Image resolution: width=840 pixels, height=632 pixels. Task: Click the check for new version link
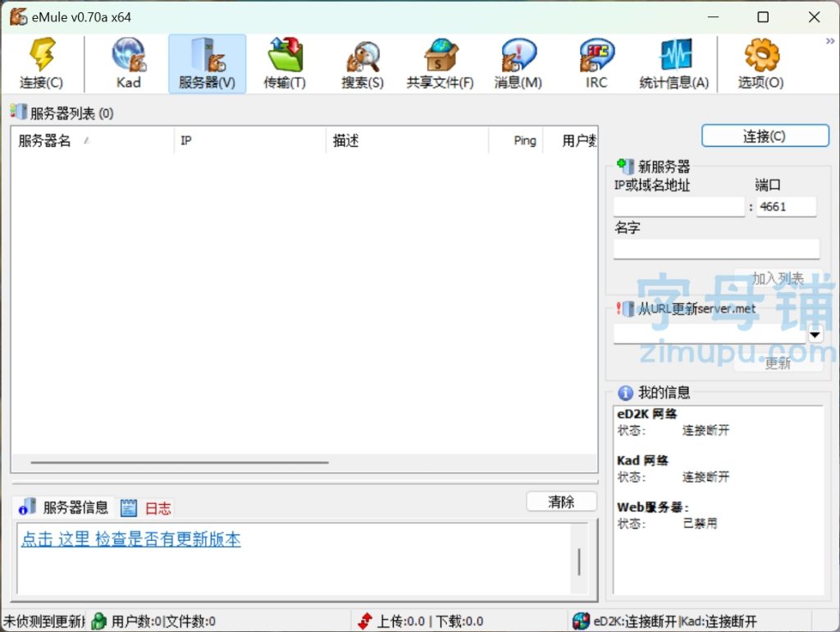pos(131,539)
